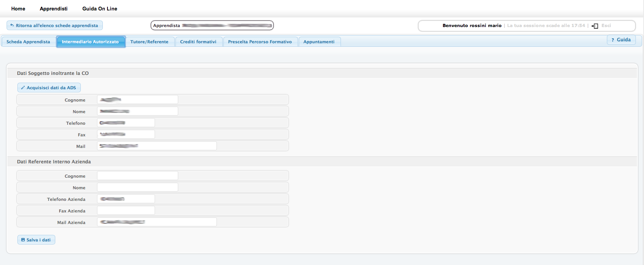
Task: Select the Intermediario Autorizzato tab
Action: click(90, 42)
